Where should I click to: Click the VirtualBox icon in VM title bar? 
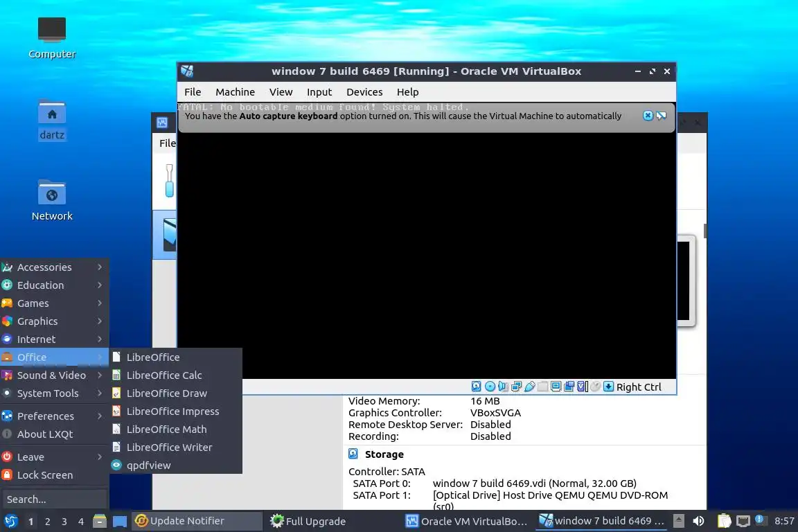[187, 71]
